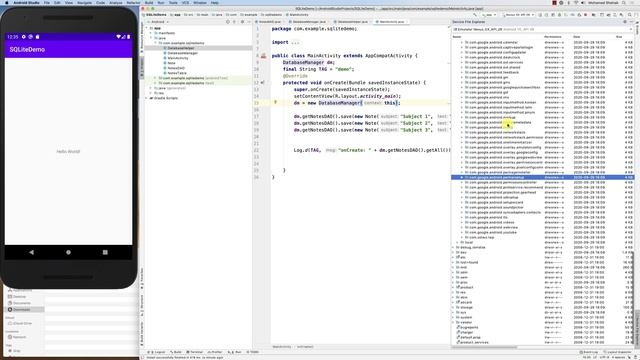This screenshot has height=360, width=640.
Task: Click the override gutter icon at onCreate
Action: (262, 82)
